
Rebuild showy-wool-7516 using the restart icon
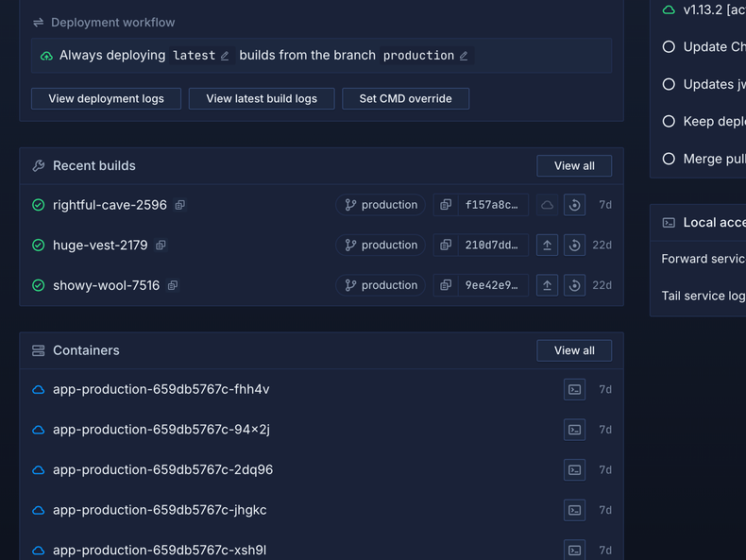pos(574,285)
